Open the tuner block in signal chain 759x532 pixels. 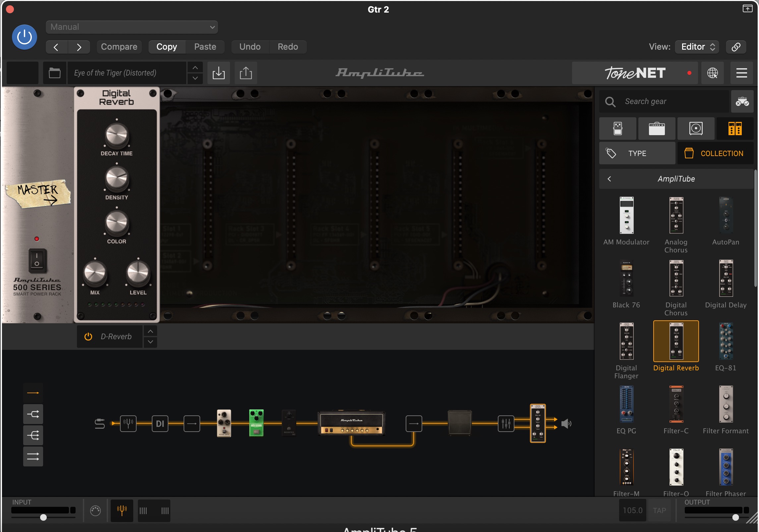pyautogui.click(x=128, y=423)
